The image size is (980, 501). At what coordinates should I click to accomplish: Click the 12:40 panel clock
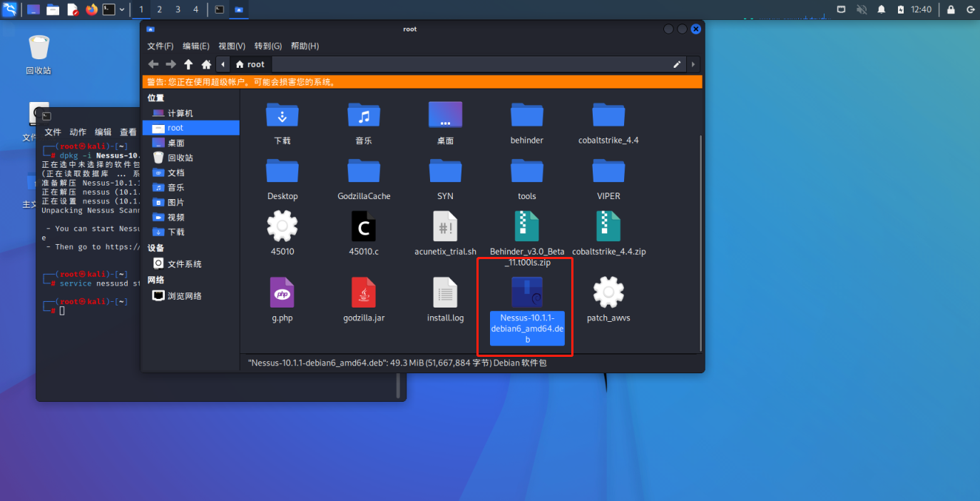point(922,9)
